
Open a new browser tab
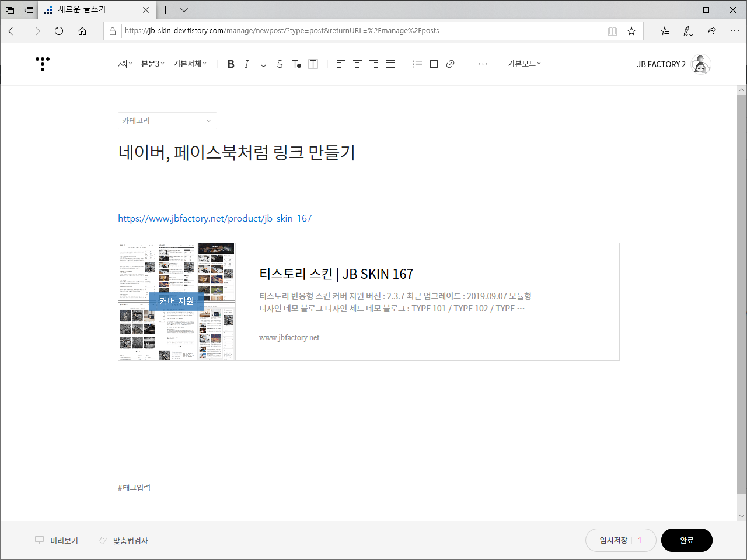[x=166, y=10]
